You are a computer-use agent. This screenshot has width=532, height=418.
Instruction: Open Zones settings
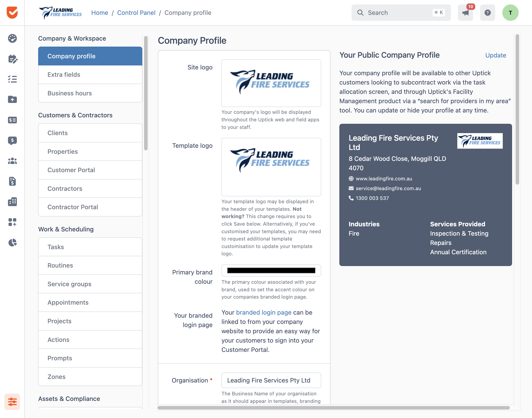tap(90, 377)
